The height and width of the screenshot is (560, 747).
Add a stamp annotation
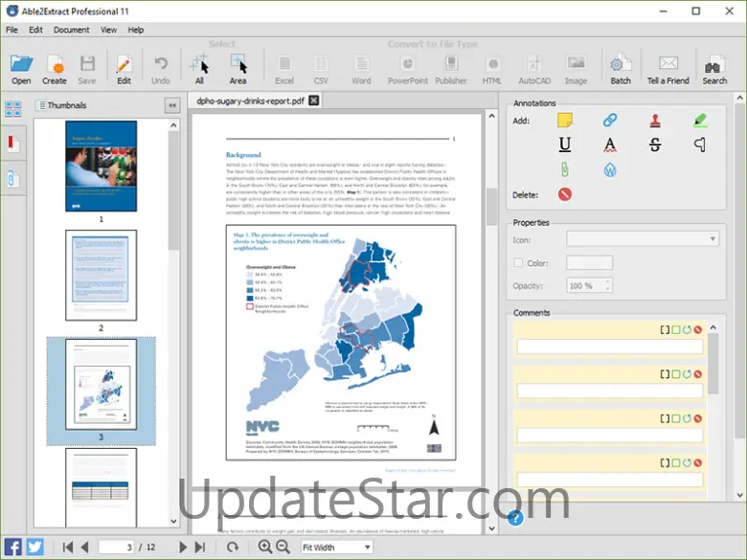tap(655, 121)
